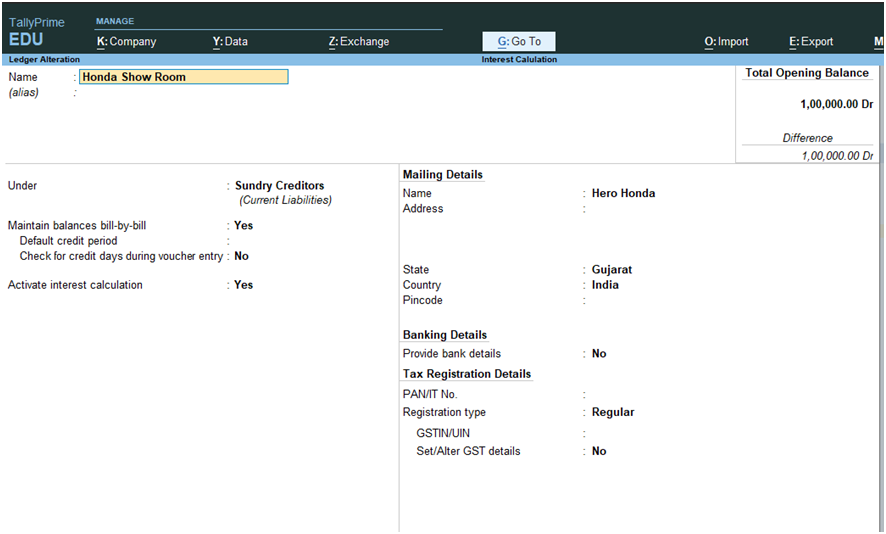Toggle Set/Alter GST details No value
Screen dimensions: 886x534
[x=599, y=451]
